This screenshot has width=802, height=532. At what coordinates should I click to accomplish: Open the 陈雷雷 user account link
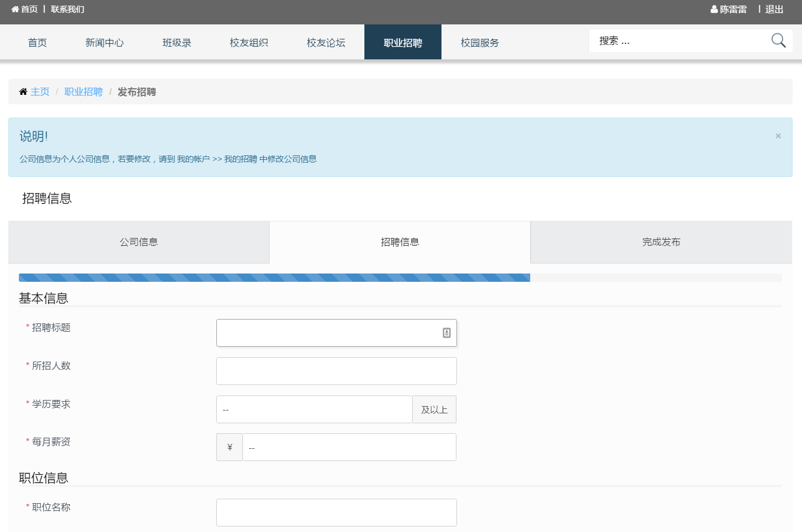[x=733, y=9]
